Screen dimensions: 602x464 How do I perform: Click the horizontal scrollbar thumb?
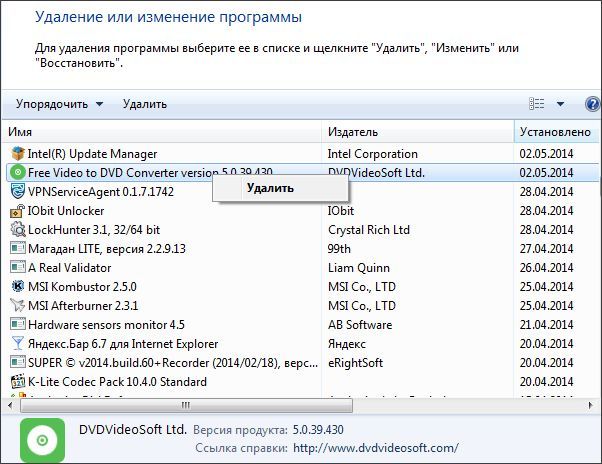[x=186, y=405]
